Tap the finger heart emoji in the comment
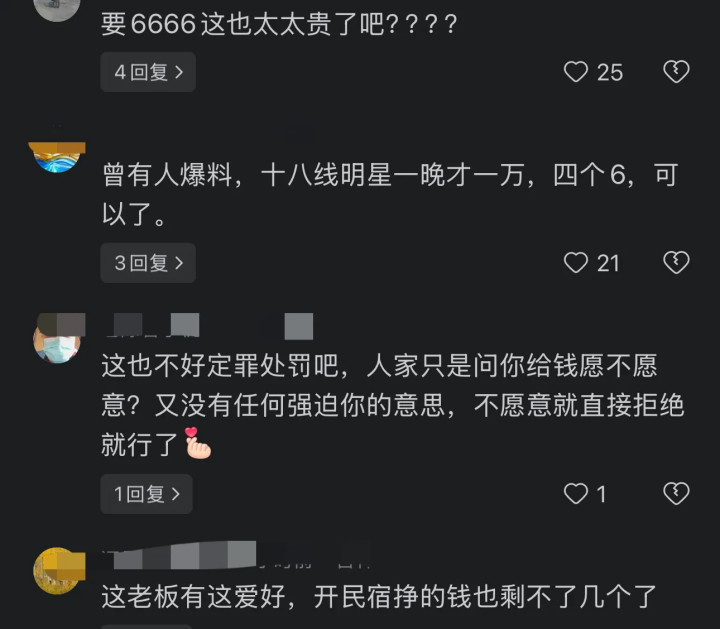 tap(198, 443)
